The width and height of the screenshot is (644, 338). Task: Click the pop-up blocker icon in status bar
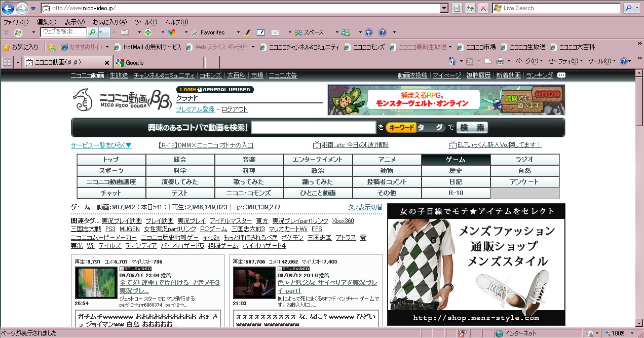tap(463, 333)
